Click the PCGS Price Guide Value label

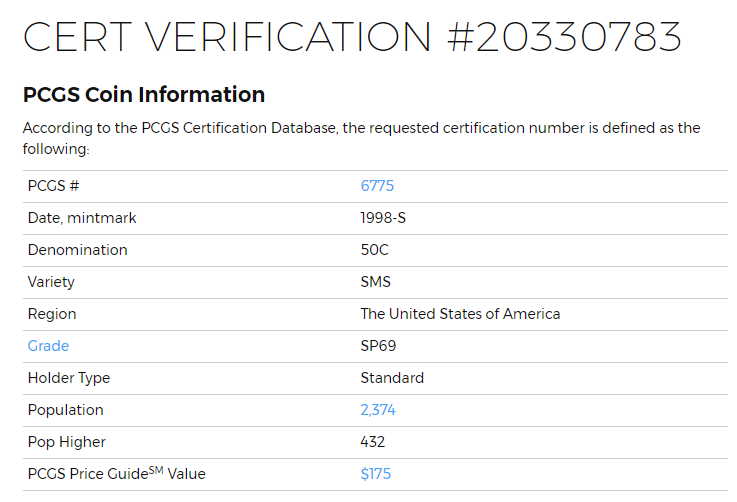click(116, 474)
